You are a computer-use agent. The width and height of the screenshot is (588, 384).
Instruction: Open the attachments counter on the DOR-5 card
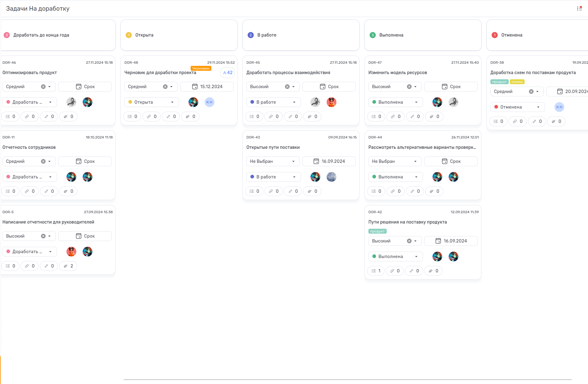[68, 266]
